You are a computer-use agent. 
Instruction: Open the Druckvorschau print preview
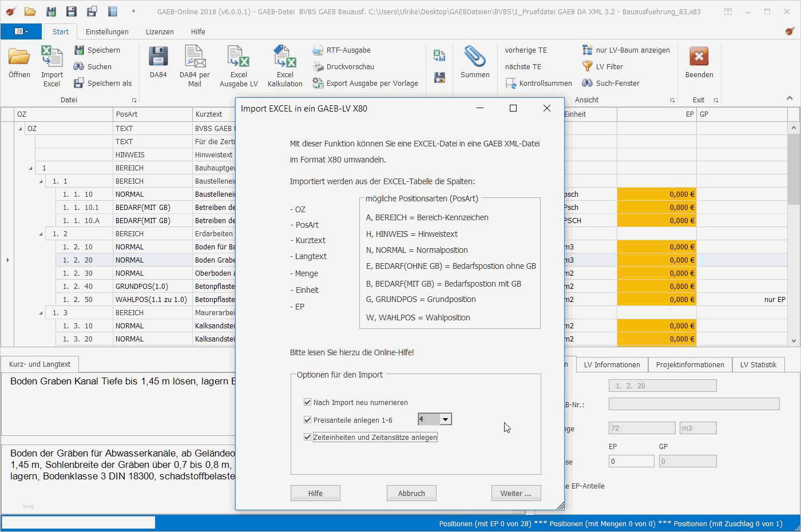click(x=350, y=67)
